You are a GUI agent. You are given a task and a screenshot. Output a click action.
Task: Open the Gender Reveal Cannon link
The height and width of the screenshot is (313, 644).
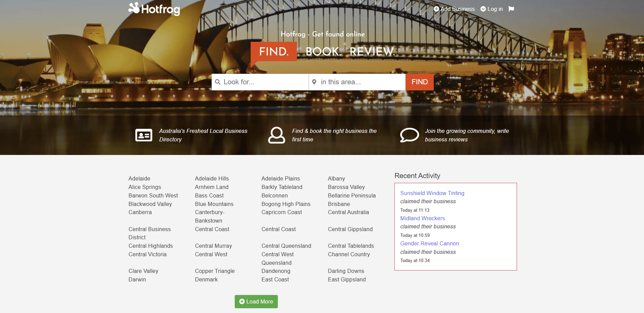pyautogui.click(x=429, y=243)
